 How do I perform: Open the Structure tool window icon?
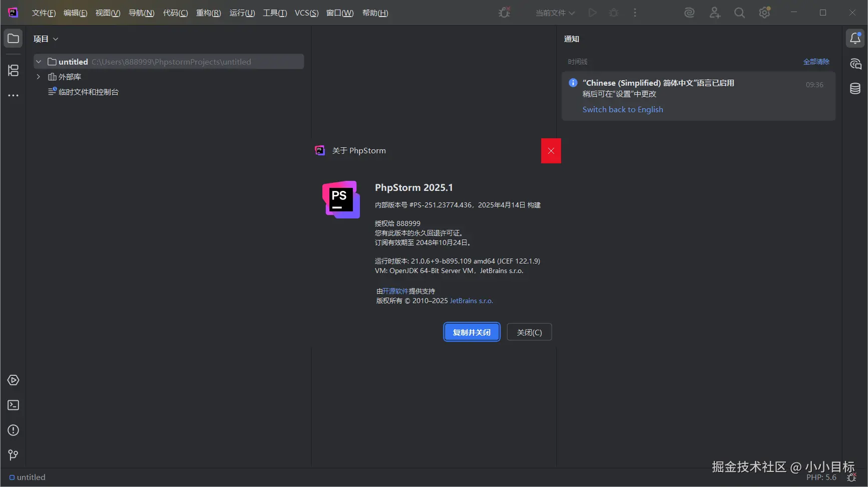[x=14, y=71]
